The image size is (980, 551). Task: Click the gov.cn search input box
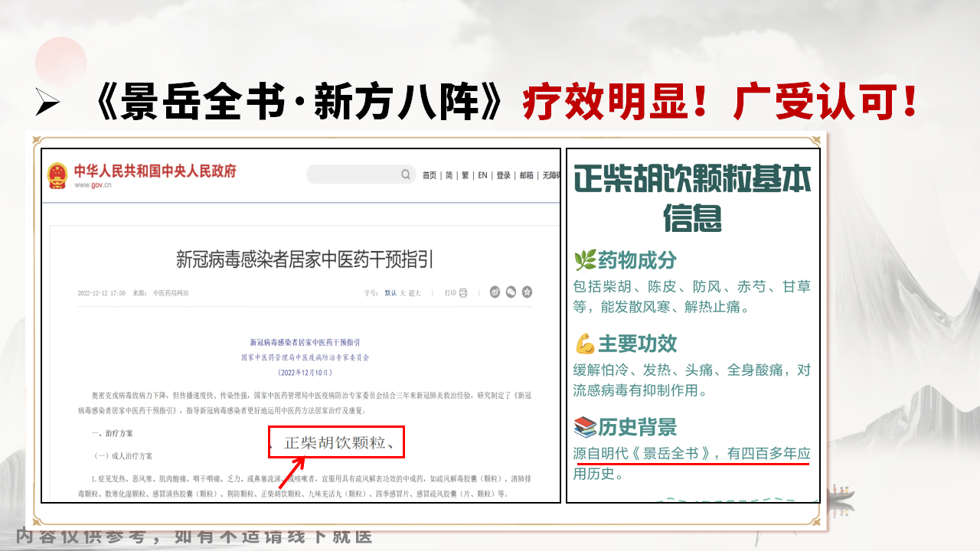tap(352, 174)
